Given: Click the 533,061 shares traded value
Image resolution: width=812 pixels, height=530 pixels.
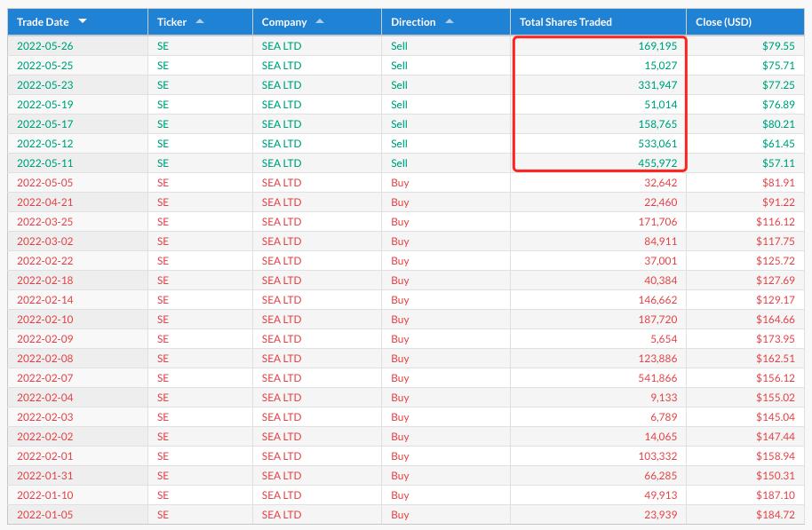Looking at the screenshot, I should [651, 144].
